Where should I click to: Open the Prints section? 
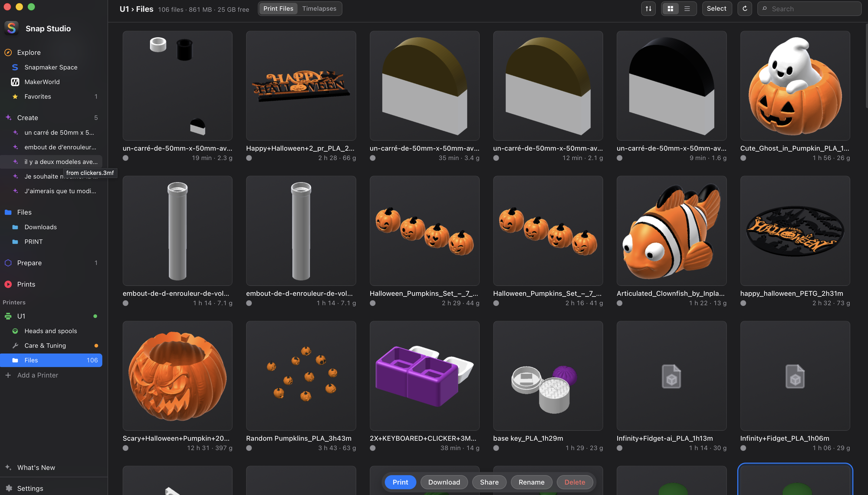point(51,284)
